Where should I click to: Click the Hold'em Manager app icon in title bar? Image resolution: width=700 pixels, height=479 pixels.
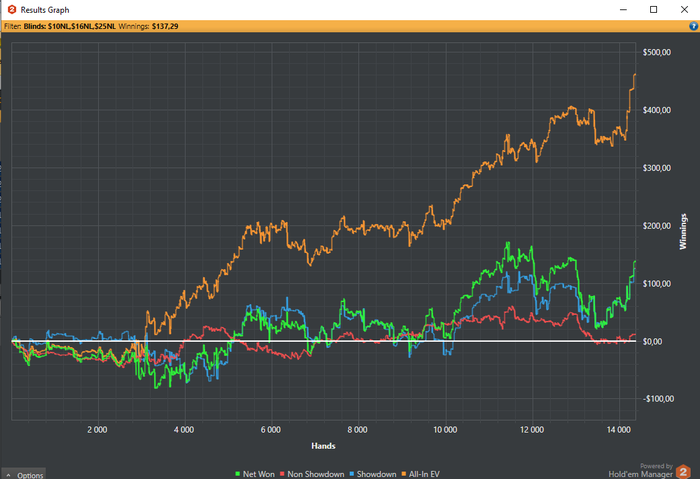point(12,9)
